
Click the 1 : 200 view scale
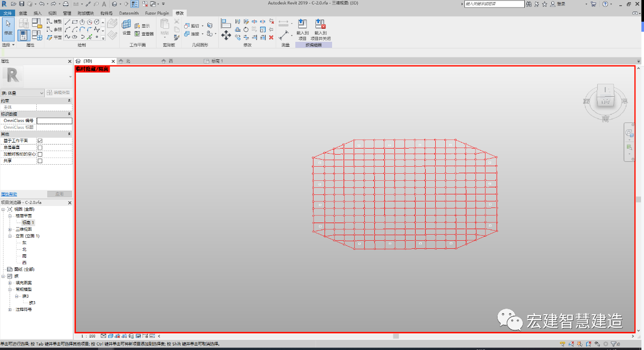click(x=89, y=336)
